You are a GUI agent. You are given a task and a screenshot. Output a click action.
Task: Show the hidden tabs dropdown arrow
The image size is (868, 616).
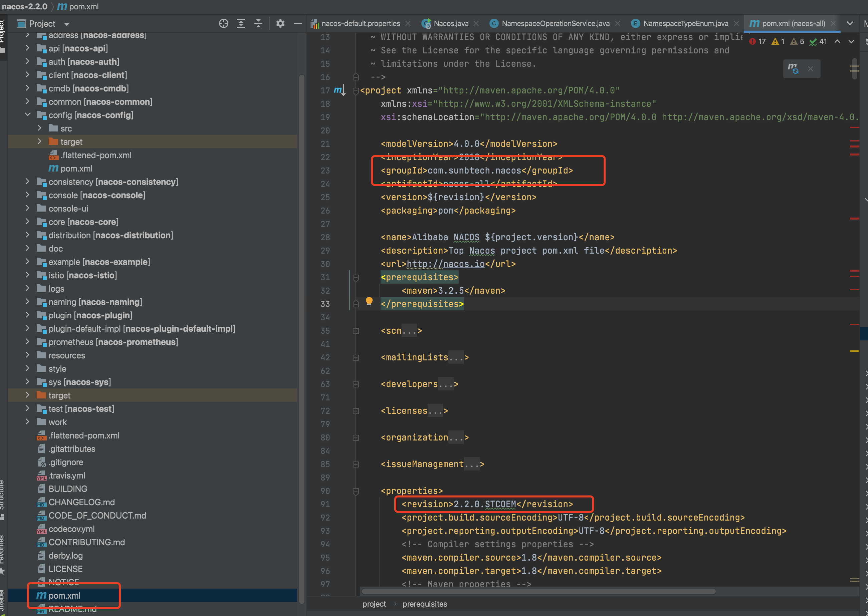click(x=850, y=23)
